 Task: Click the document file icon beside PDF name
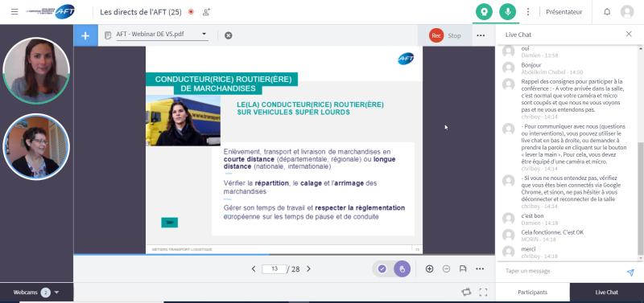tap(108, 35)
